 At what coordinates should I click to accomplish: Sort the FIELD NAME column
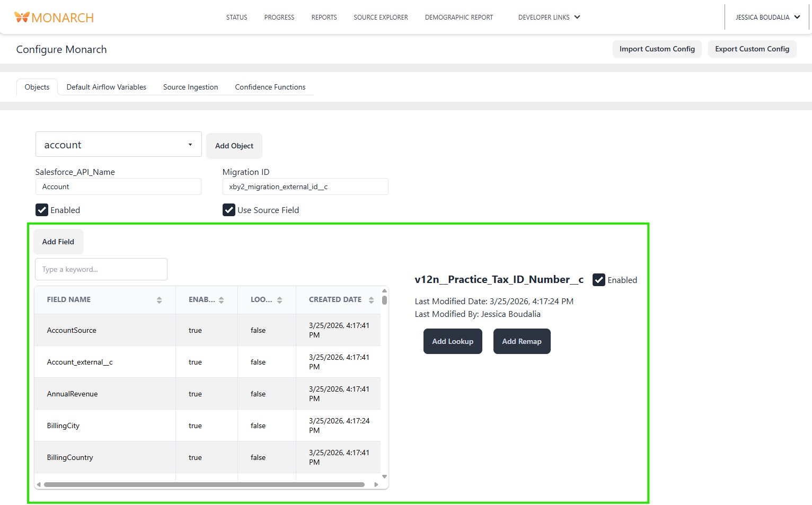tap(159, 299)
